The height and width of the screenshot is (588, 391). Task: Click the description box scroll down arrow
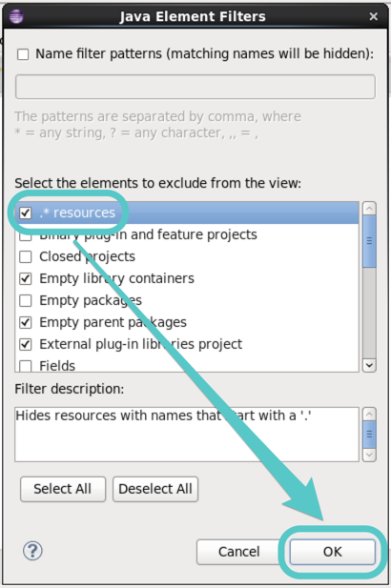coord(369,455)
